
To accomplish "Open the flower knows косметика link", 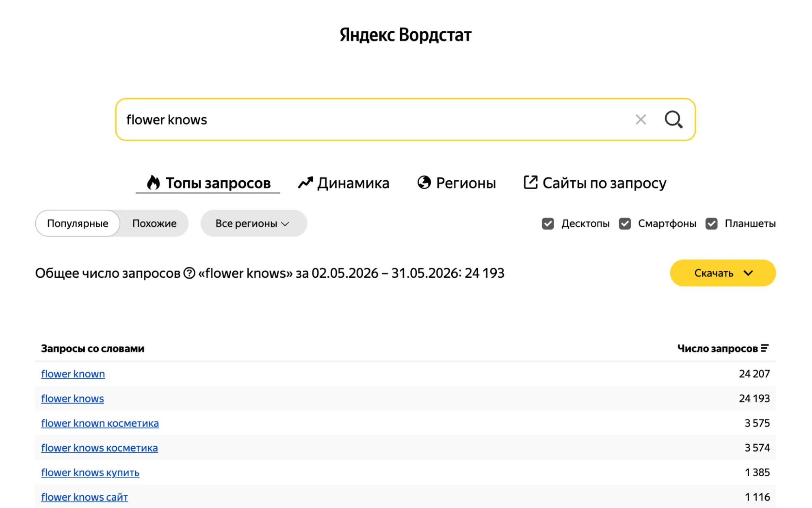I will pyautogui.click(x=100, y=448).
